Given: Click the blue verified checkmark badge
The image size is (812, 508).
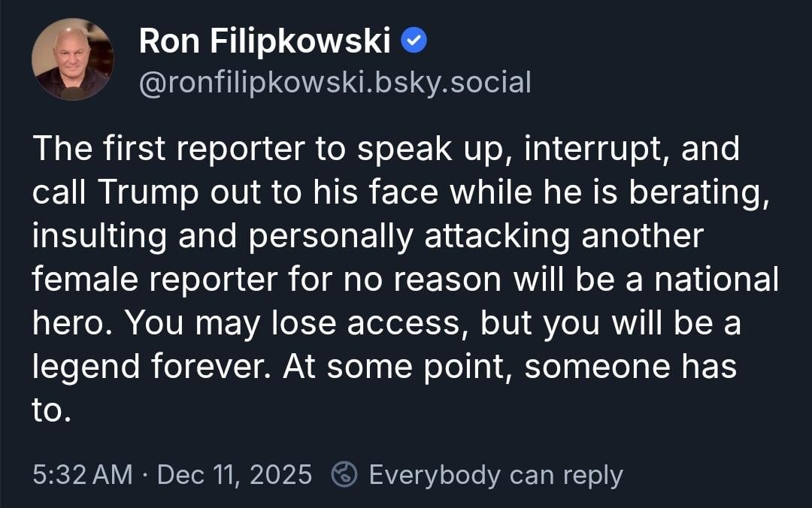Looking at the screenshot, I should (414, 42).
